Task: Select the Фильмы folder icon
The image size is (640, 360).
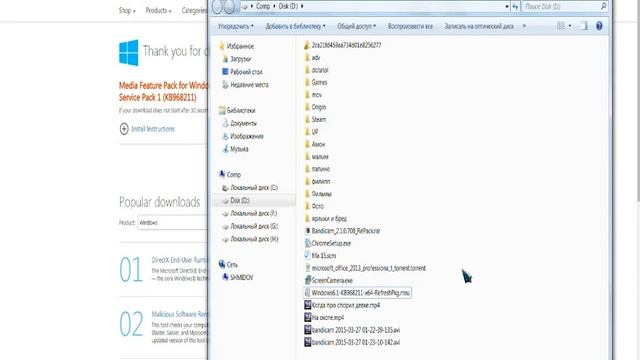Action: pos(307,193)
